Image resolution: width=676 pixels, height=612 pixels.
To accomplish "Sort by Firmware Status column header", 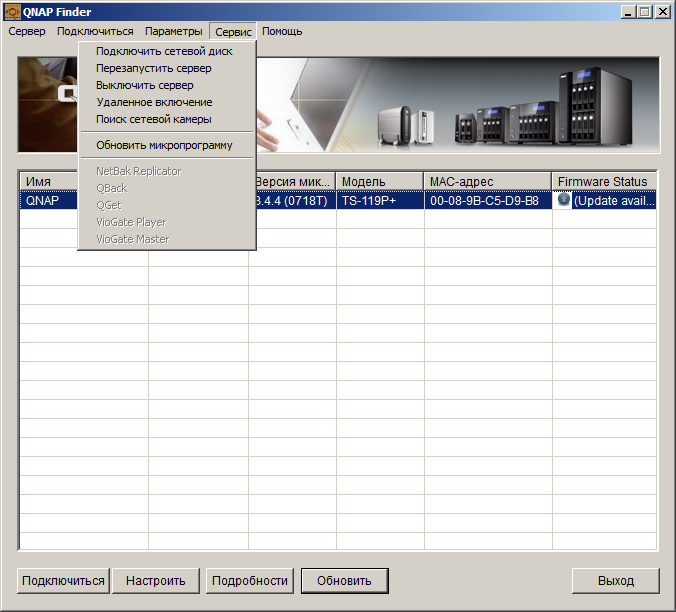I will [x=604, y=181].
